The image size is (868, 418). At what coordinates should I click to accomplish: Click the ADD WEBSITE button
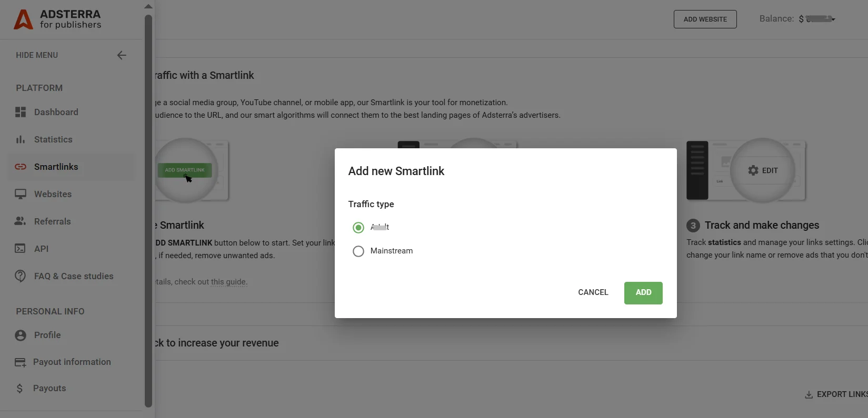coord(705,19)
